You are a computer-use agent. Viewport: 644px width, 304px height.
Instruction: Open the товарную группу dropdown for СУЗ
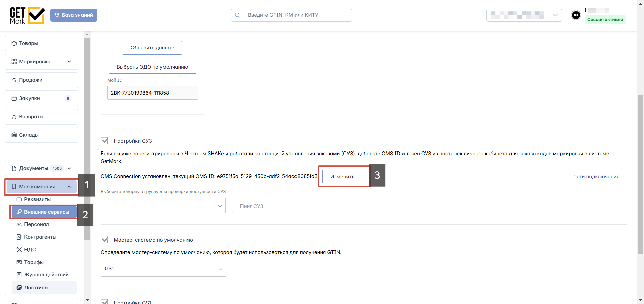pyautogui.click(x=163, y=206)
